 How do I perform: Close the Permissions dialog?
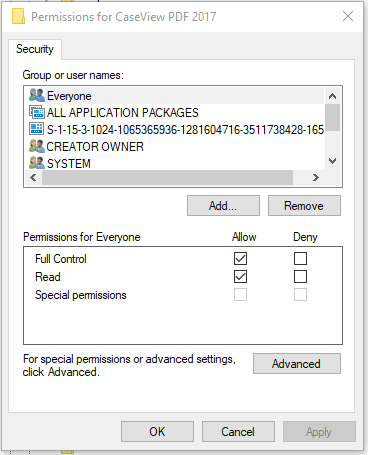[x=348, y=16]
